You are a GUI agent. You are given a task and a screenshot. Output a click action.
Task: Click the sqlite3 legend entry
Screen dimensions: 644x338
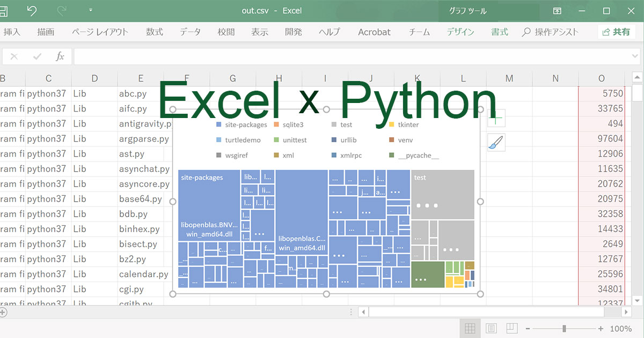click(x=289, y=124)
